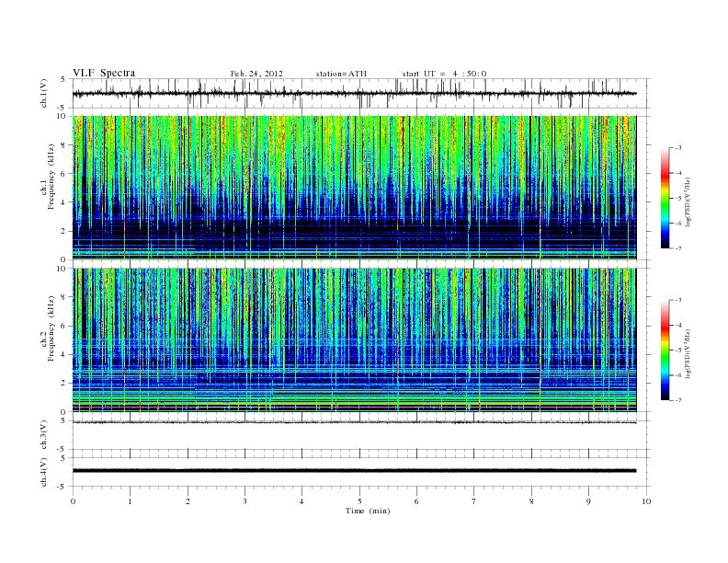Image resolution: width=728 pixels, height=563 pixels.
Task: Click the time axis tick label "8"
Action: (x=531, y=501)
